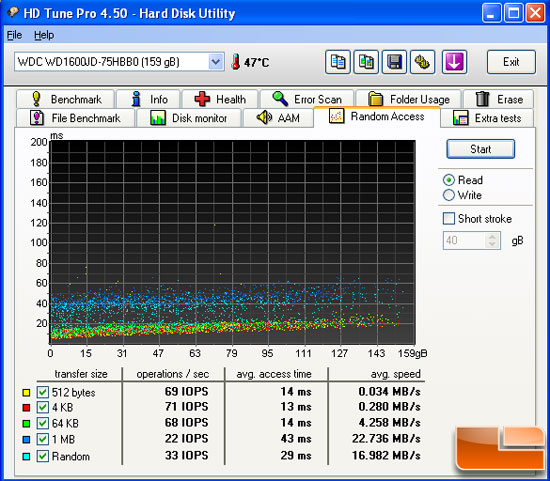Open the options gear icon
The height and width of the screenshot is (481, 550).
(x=423, y=62)
